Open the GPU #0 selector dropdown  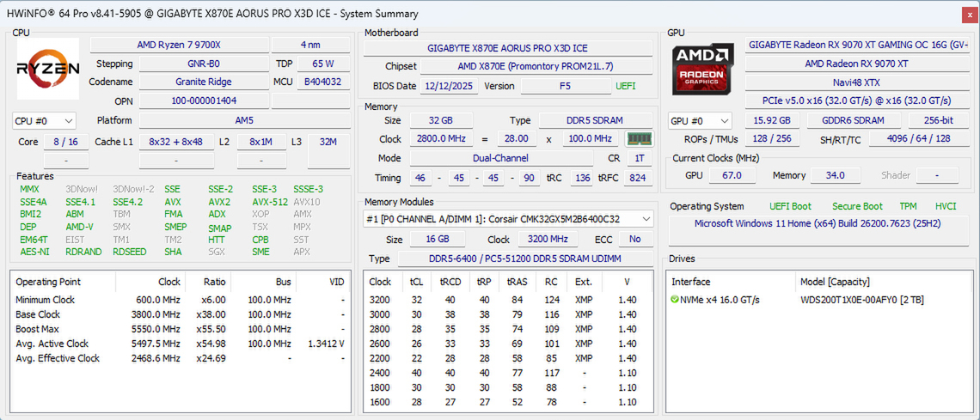tap(700, 121)
